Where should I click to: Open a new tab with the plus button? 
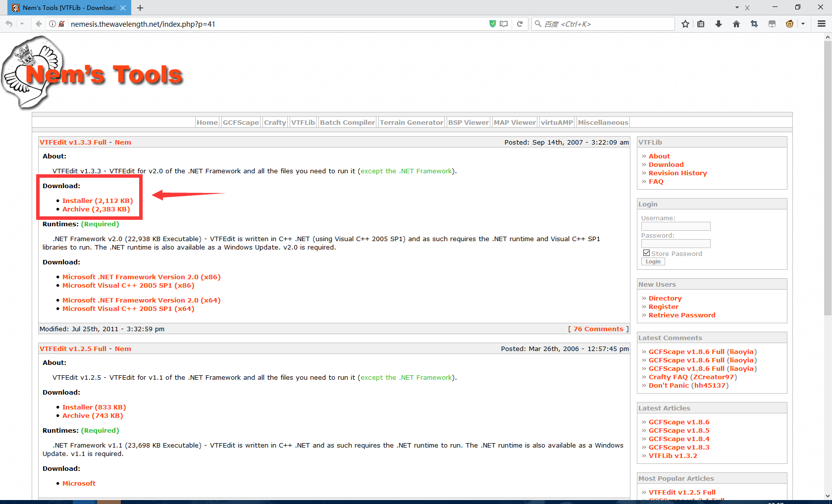pyautogui.click(x=140, y=8)
